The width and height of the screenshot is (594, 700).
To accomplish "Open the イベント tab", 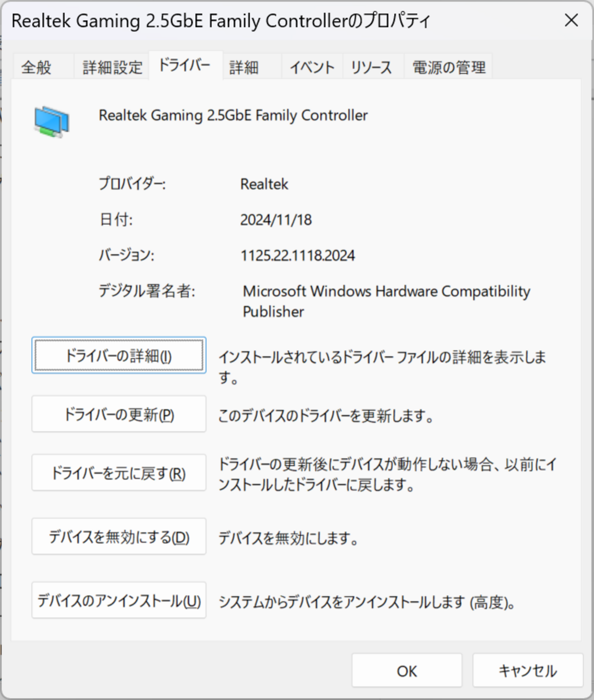I will point(312,67).
